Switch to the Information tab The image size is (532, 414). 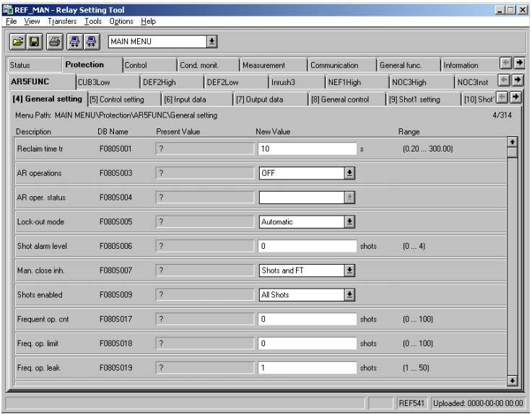(470, 65)
